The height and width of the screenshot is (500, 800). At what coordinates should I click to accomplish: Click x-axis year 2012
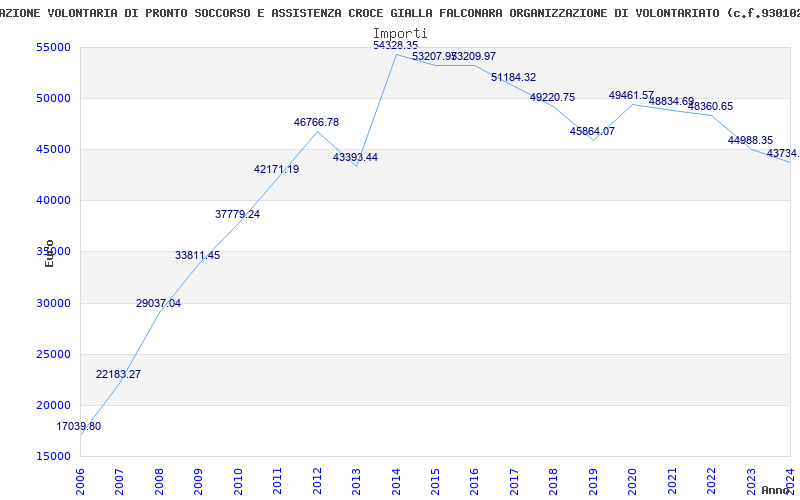tap(317, 481)
